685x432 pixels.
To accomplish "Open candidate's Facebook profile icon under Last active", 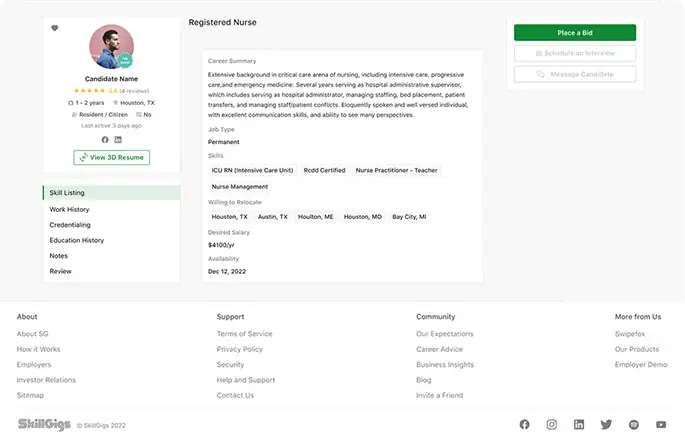I will point(105,139).
